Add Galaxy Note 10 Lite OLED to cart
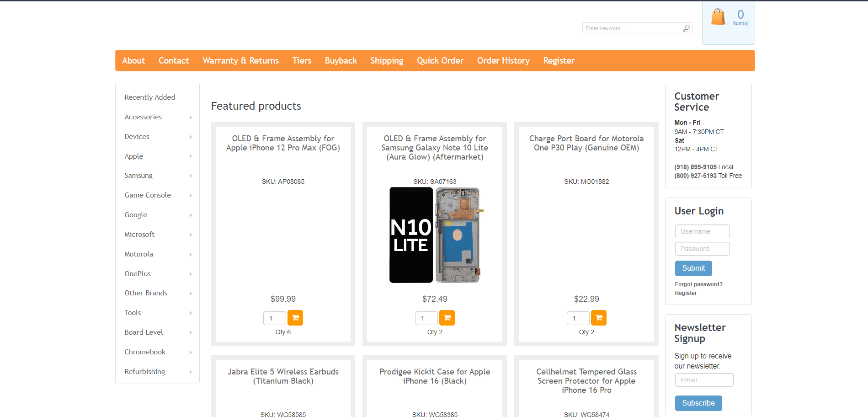This screenshot has height=417, width=868. click(x=447, y=318)
